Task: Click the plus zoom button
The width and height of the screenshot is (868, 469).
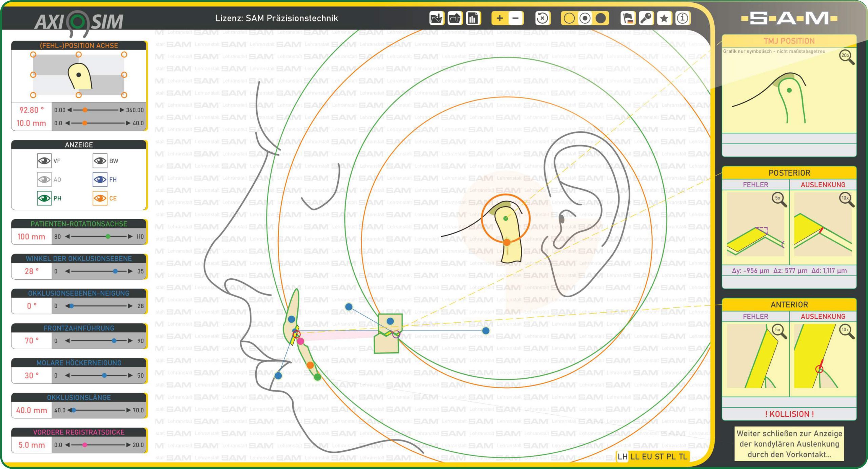Action: pyautogui.click(x=499, y=18)
